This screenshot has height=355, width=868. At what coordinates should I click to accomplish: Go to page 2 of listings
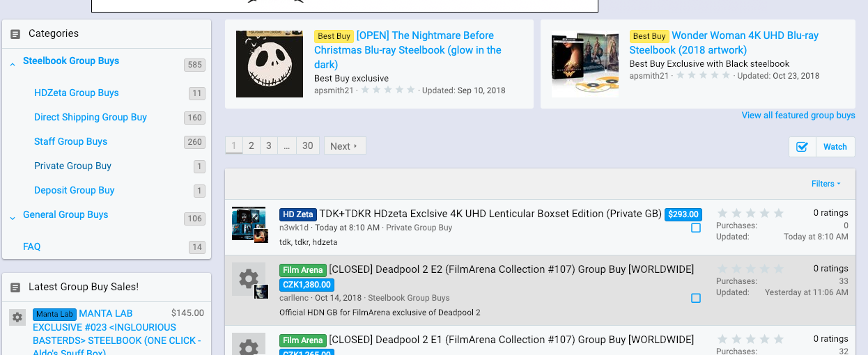coord(251,146)
